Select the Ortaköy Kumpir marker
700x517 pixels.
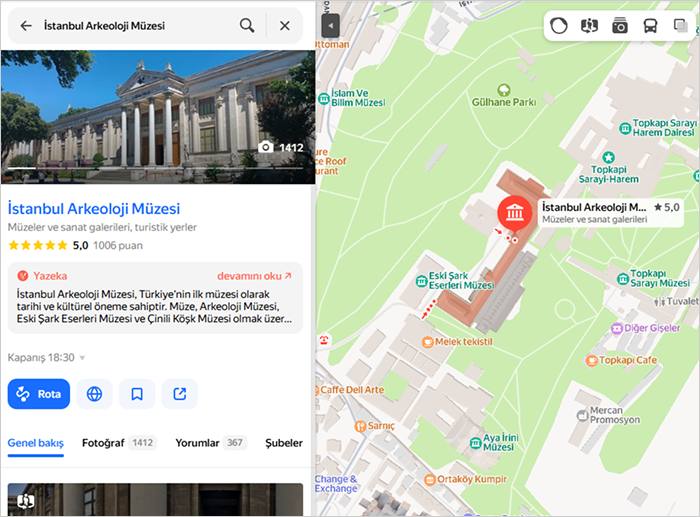pos(429,480)
